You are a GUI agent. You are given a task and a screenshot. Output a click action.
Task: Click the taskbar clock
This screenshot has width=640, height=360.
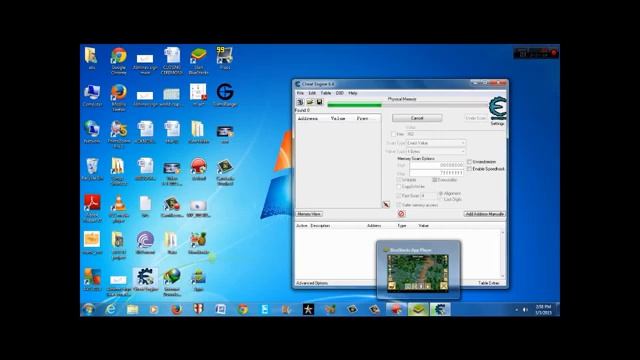[543, 309]
